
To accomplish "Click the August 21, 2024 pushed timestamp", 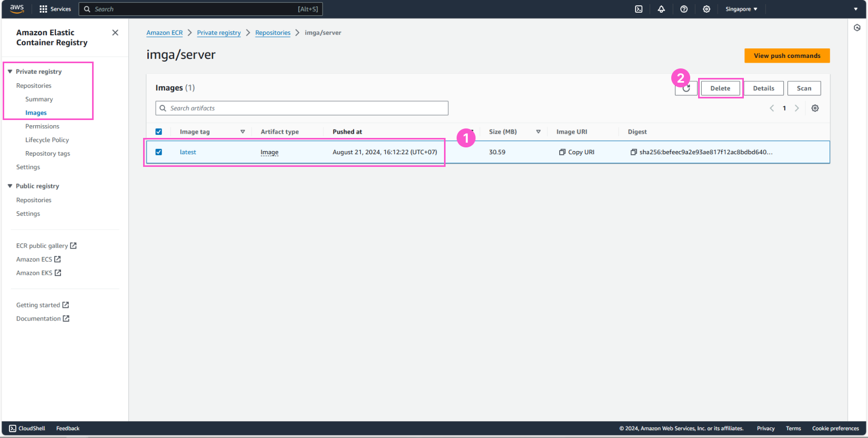I will (x=385, y=152).
